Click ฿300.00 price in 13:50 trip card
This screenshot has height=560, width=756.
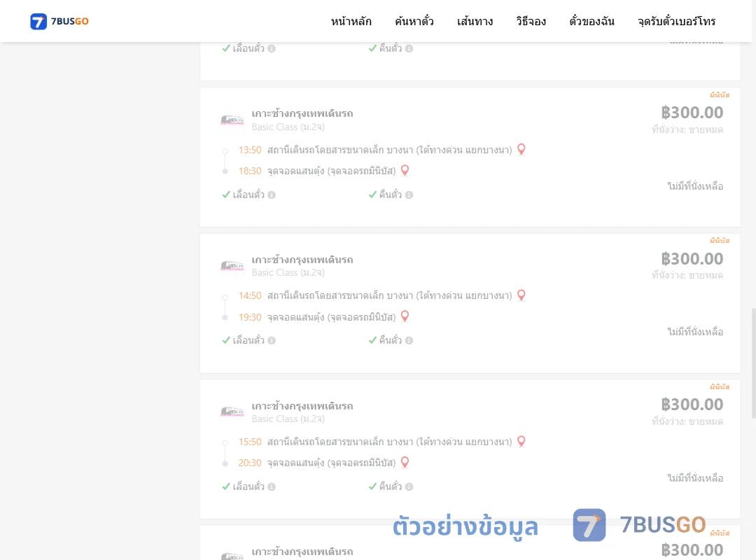(692, 113)
